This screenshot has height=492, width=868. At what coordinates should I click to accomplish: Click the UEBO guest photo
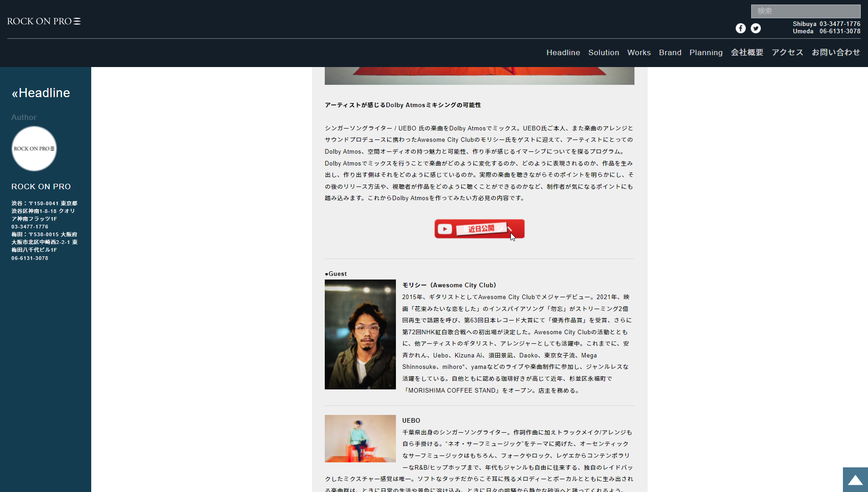tap(360, 439)
